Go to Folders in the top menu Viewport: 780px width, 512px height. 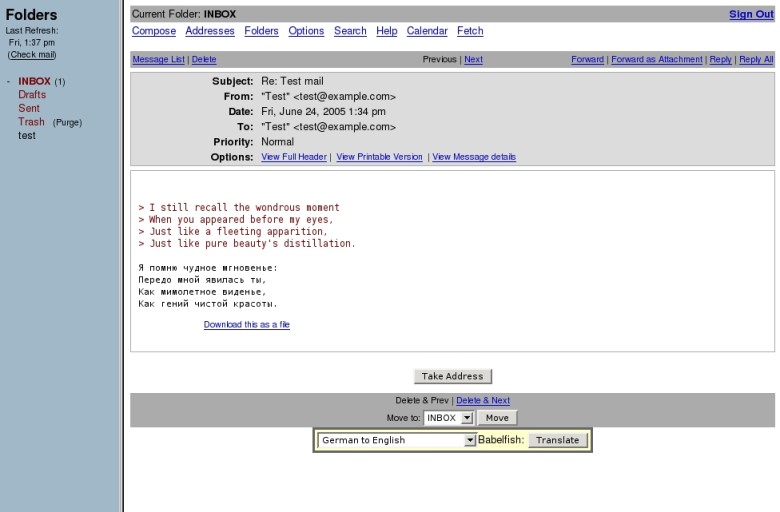[261, 31]
